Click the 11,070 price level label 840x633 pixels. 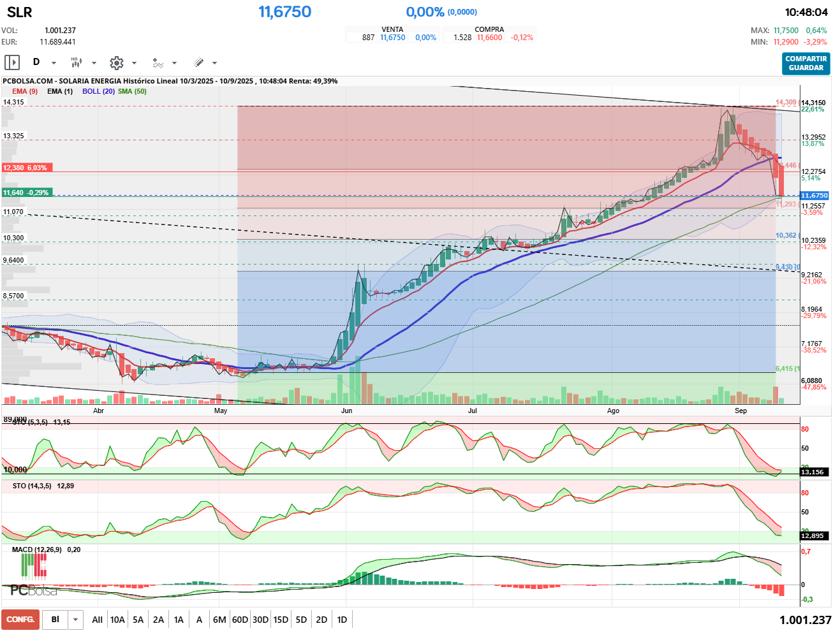pyautogui.click(x=13, y=212)
